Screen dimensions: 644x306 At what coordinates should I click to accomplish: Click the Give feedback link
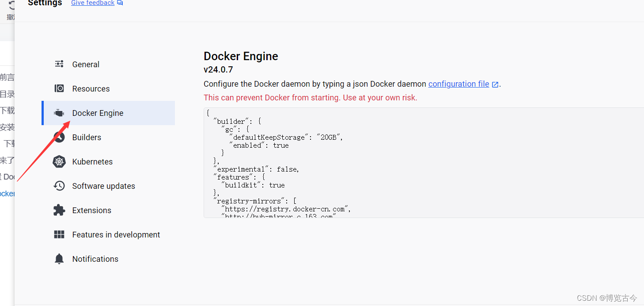point(93,3)
